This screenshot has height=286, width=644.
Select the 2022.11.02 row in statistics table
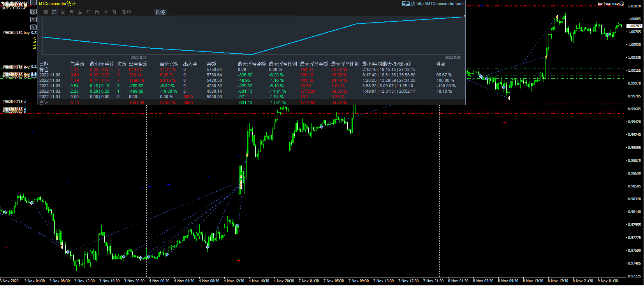[x=50, y=91]
